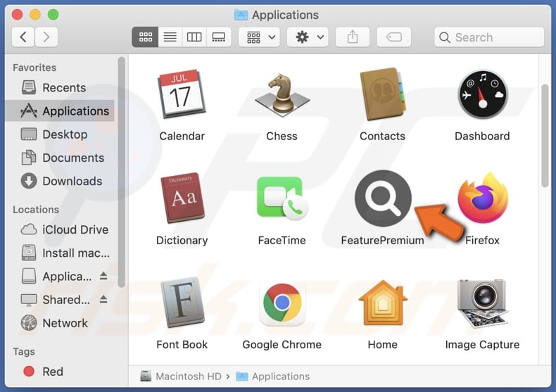This screenshot has height=392, width=556.
Task: Open iCloud Drive in the sidebar
Action: [x=60, y=229]
